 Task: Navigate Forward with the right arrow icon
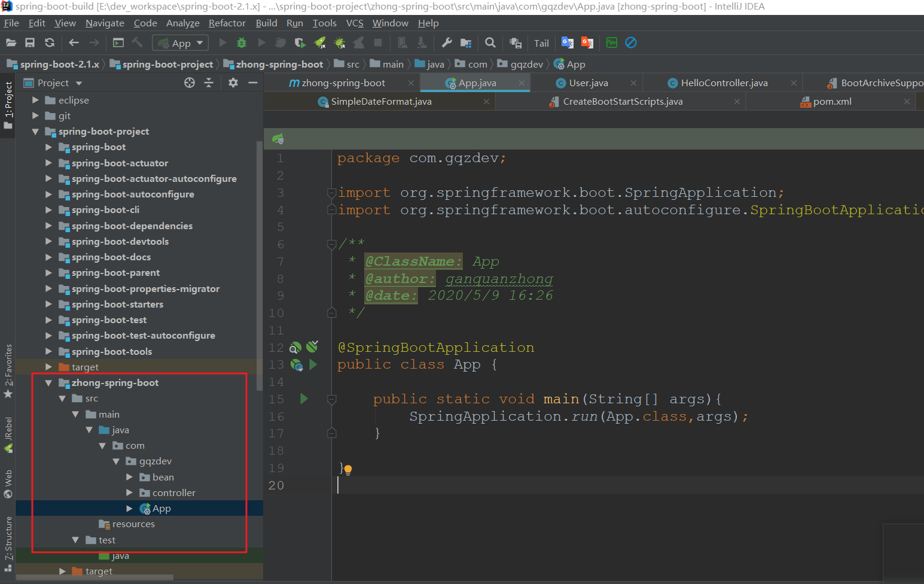click(94, 42)
